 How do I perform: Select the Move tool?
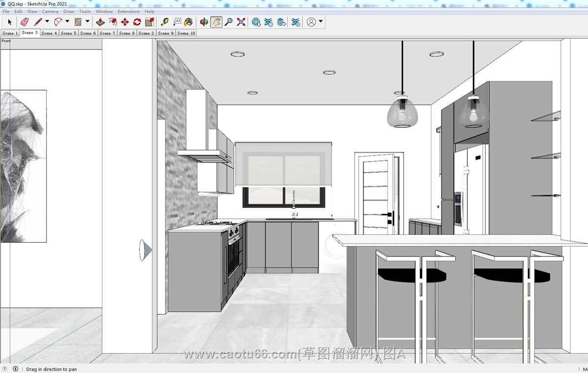(x=125, y=22)
